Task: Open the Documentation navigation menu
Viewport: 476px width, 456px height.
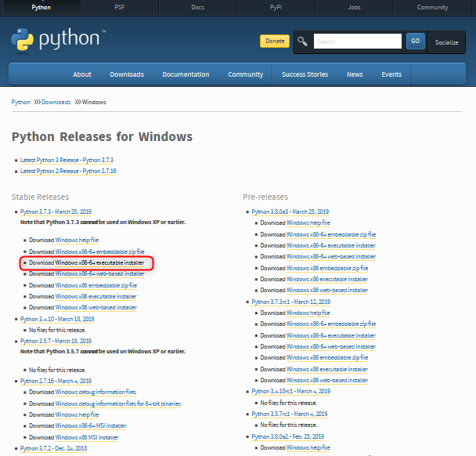Action: 186,74
